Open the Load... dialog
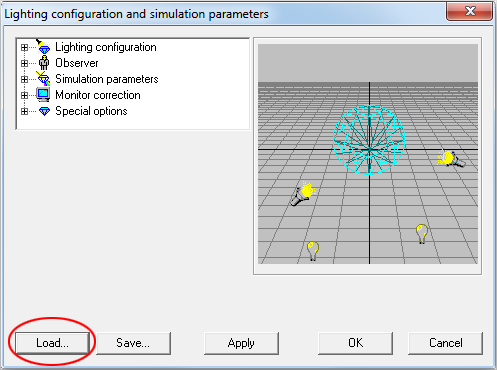Viewport: 497px width, 370px height. point(52,343)
